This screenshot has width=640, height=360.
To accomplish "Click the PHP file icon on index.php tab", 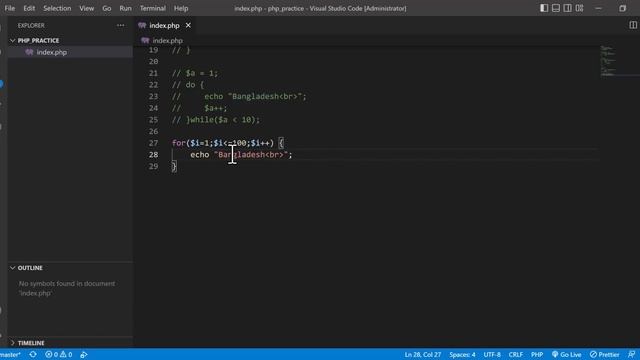I will [x=142, y=25].
